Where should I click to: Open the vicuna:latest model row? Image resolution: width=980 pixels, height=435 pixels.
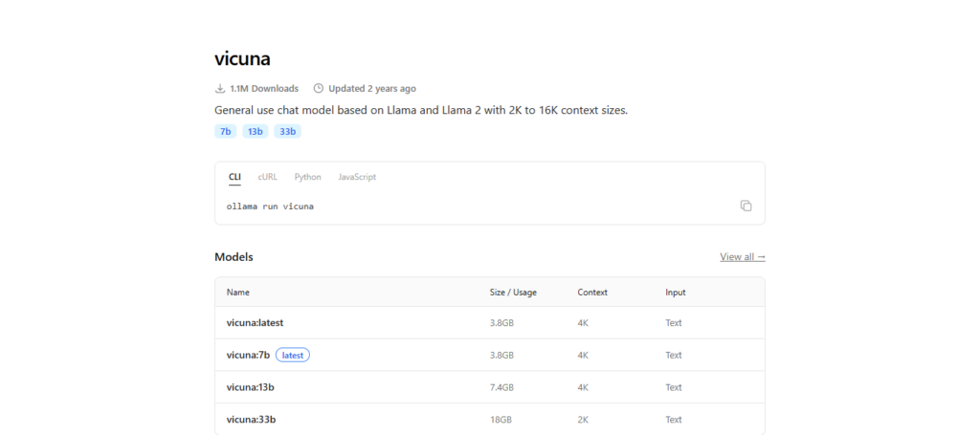click(490, 322)
